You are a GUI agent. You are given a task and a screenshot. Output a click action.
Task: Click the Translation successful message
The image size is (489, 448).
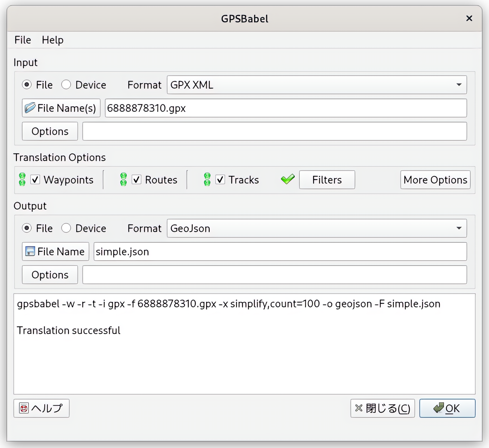pos(68,330)
